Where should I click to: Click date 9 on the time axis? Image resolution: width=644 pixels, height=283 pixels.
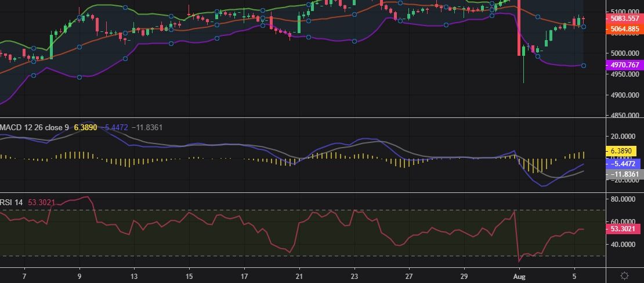[79, 275]
